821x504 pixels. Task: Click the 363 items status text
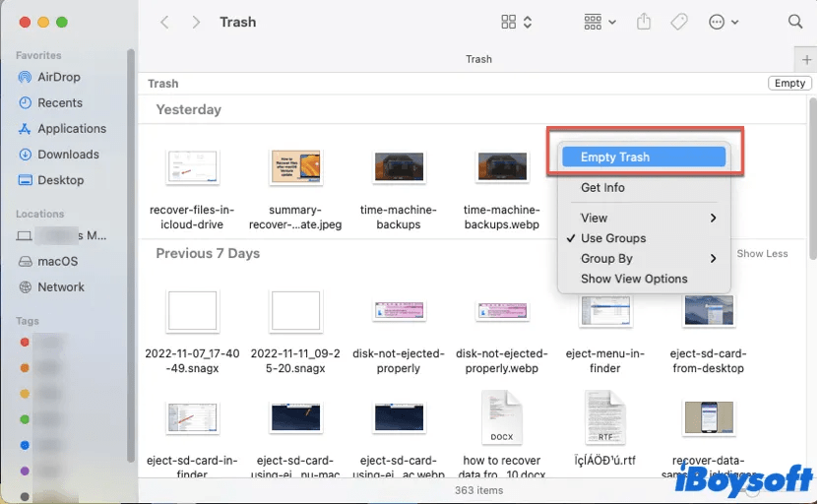478,490
